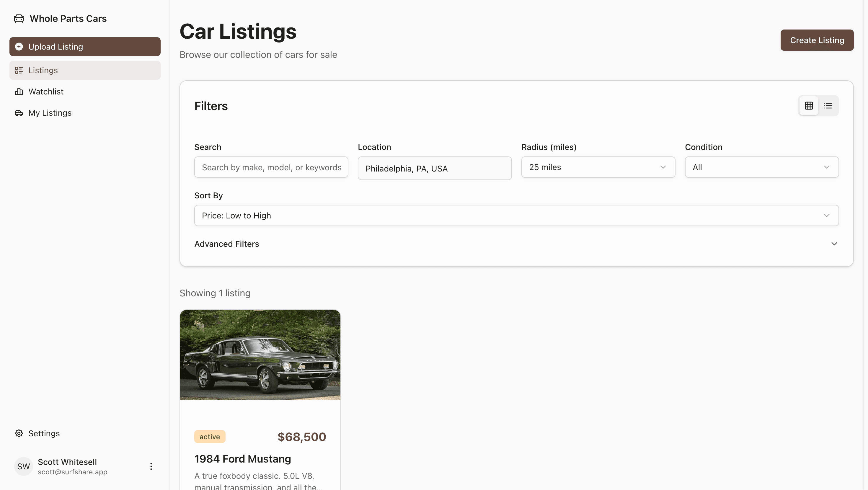Screen dimensions: 868x490
Task: Open the Condition dropdown set to All
Action: tap(761, 167)
